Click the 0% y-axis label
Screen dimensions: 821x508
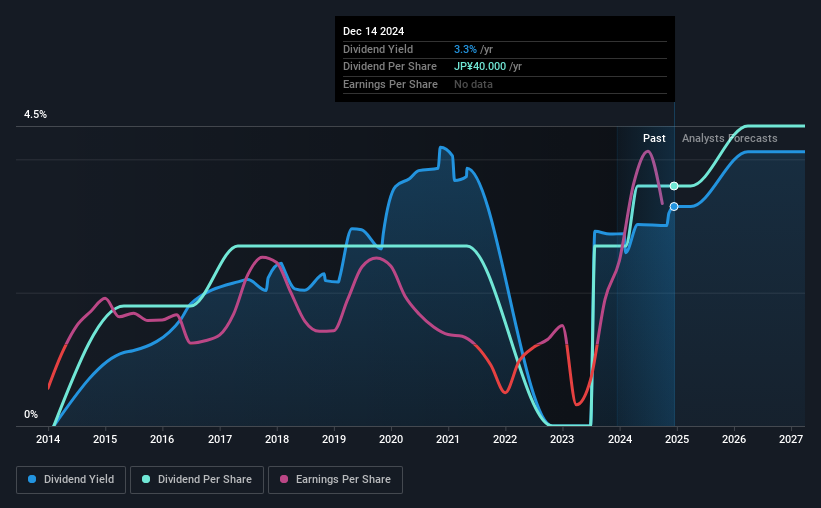click(31, 414)
